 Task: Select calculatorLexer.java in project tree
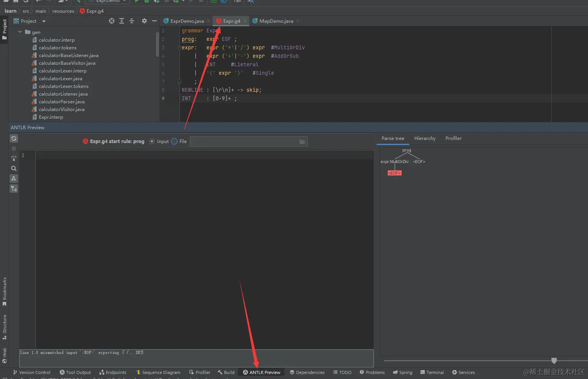[60, 79]
